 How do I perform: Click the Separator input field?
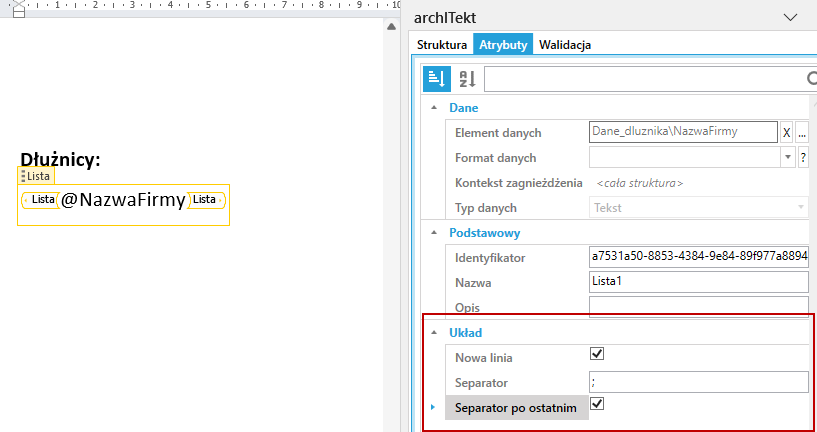(699, 382)
